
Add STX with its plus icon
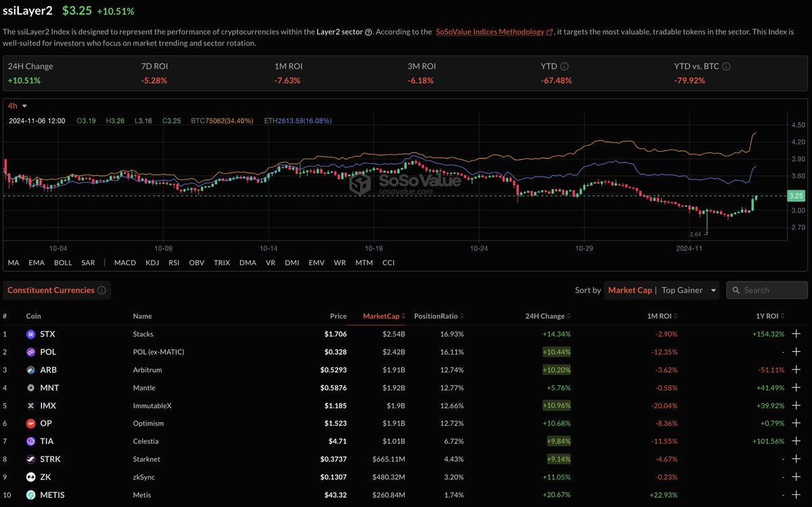click(x=796, y=334)
